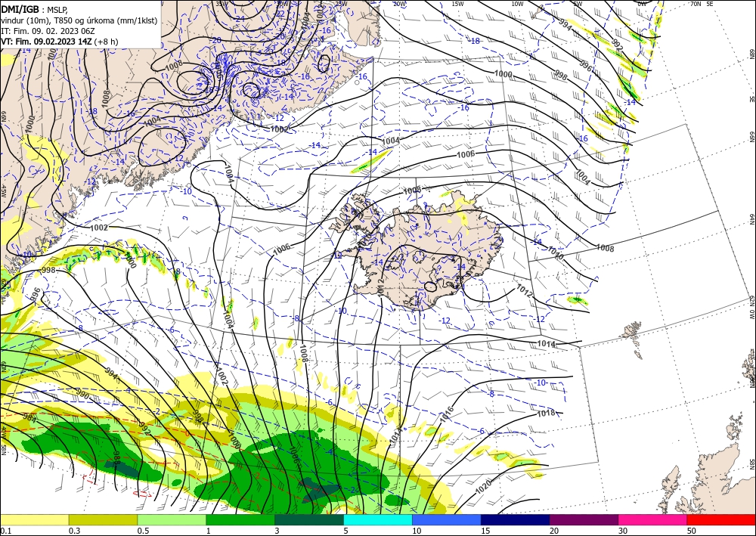Click the olive 0.3–0.5 legend swatch
Viewport: 756px width, 536px height.
(103, 519)
